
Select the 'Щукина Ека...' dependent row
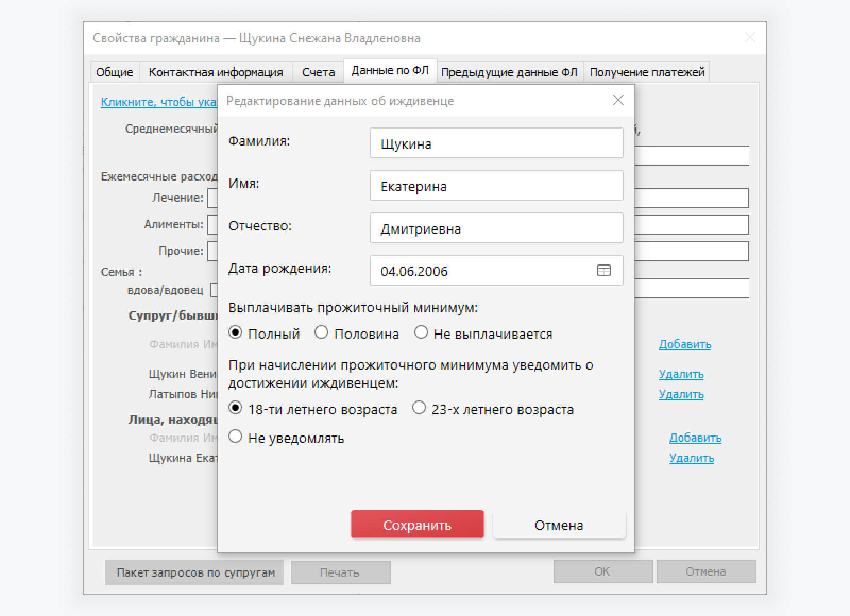tap(183, 458)
